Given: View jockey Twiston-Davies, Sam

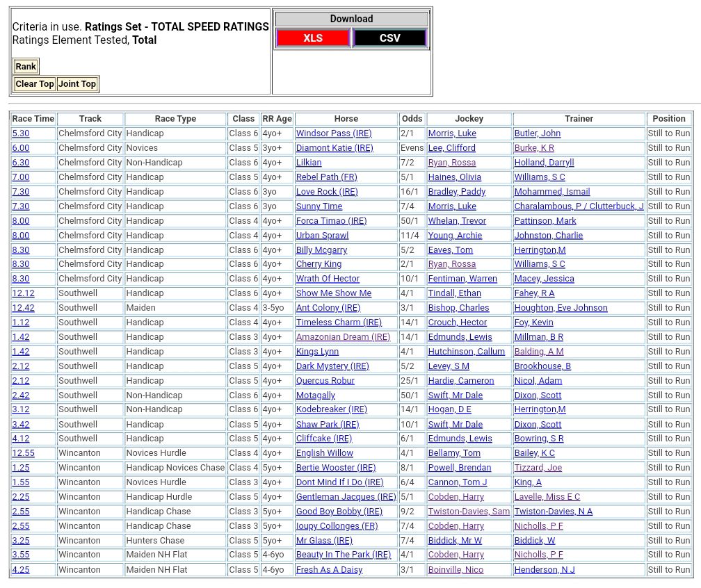Looking at the screenshot, I should pyautogui.click(x=469, y=512).
